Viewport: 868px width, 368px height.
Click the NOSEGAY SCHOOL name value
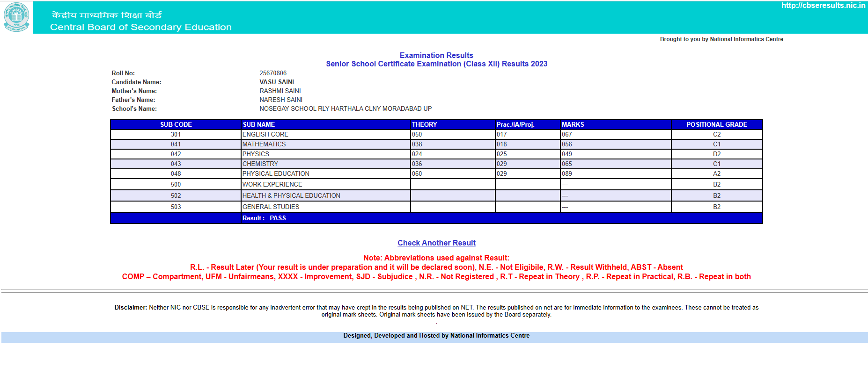(346, 108)
